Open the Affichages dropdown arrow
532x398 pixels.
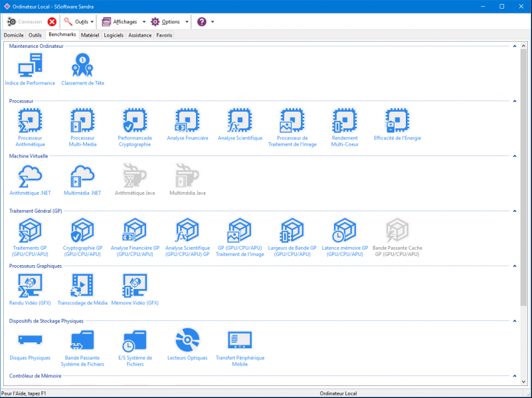tap(144, 22)
